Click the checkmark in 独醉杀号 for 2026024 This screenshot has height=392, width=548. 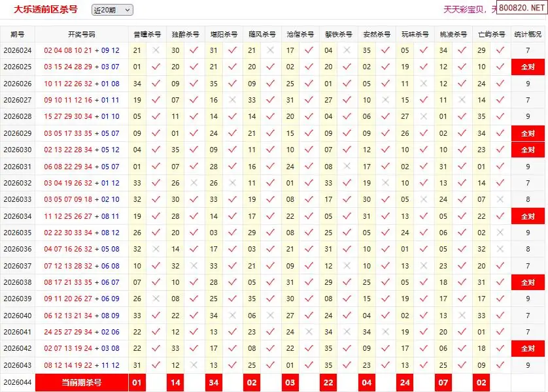click(194, 50)
